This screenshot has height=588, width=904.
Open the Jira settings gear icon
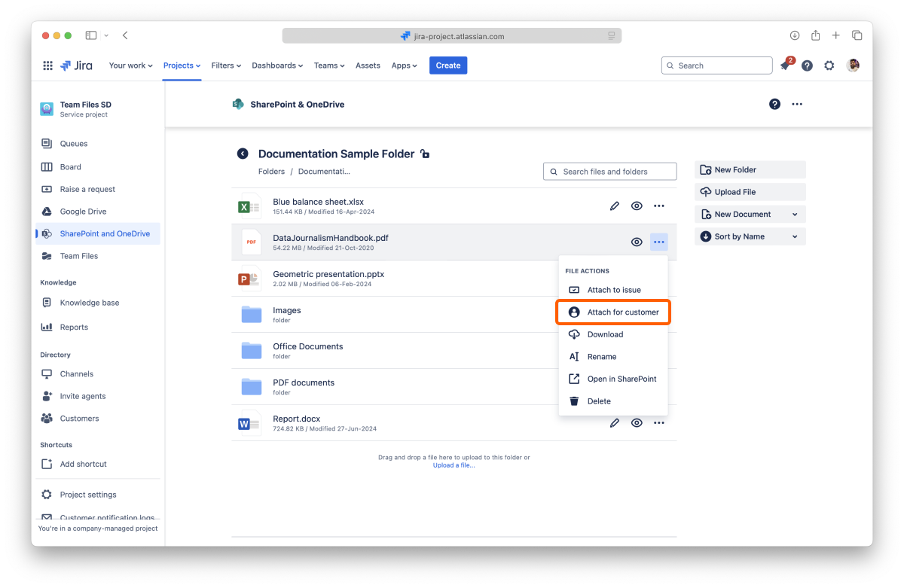point(829,66)
